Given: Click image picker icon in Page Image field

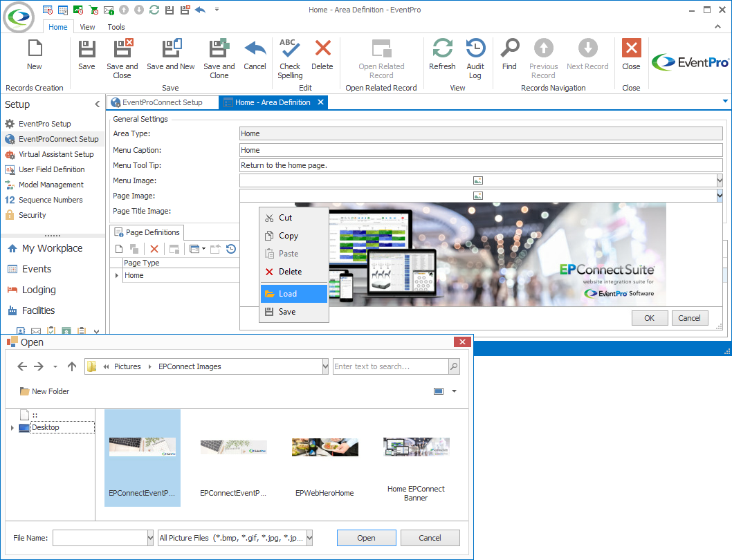Looking at the screenshot, I should (x=478, y=196).
